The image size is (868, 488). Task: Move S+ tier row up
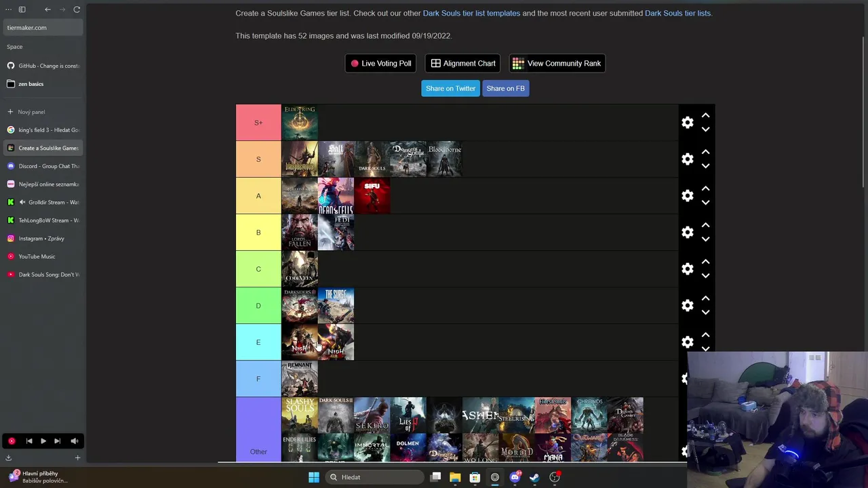(x=705, y=115)
